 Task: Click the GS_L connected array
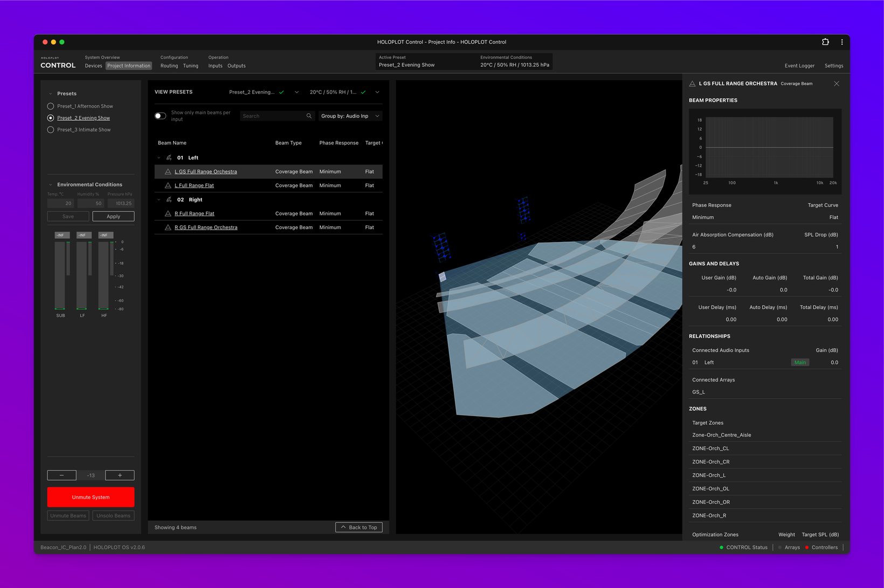(699, 392)
